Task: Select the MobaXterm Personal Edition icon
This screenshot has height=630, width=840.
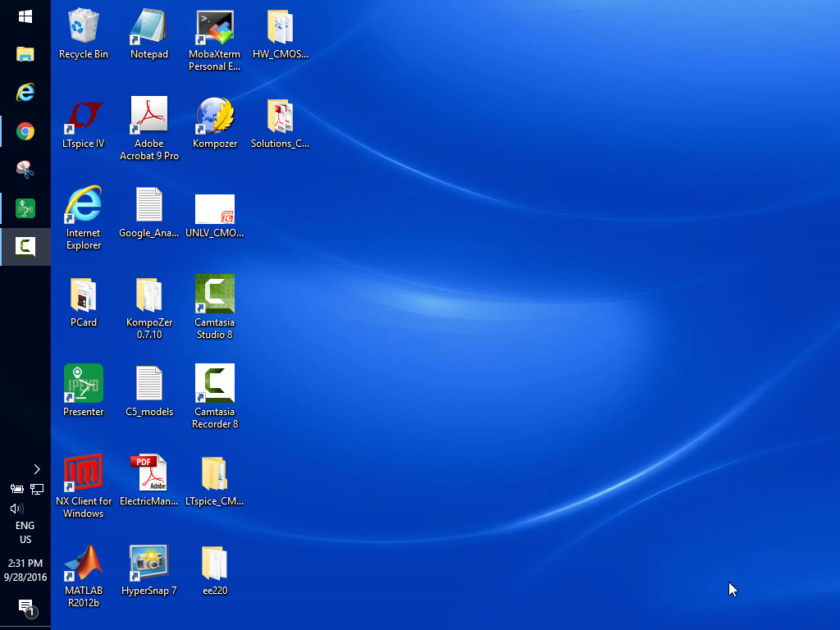Action: coord(215,29)
